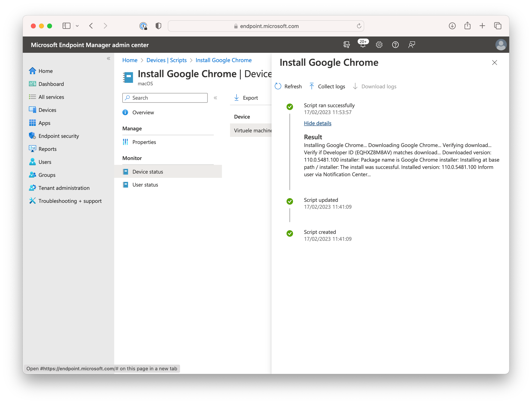Select the Virtuele machine device row
The image size is (532, 404).
(x=251, y=130)
